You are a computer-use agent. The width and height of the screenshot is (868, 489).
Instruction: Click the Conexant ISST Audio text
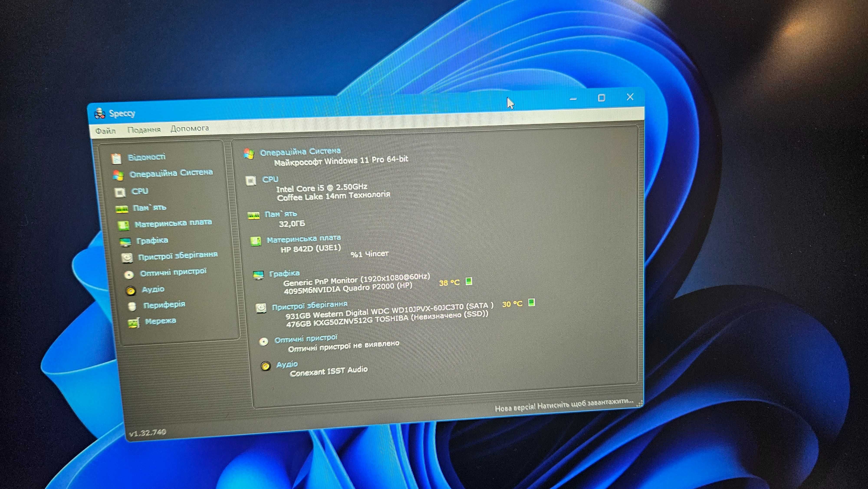[x=329, y=371]
